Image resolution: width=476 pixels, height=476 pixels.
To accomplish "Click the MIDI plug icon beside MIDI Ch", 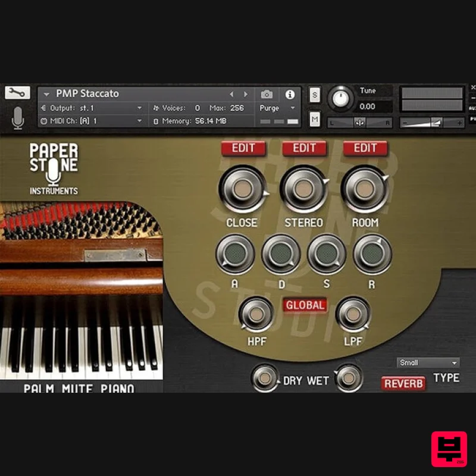I will click(43, 121).
